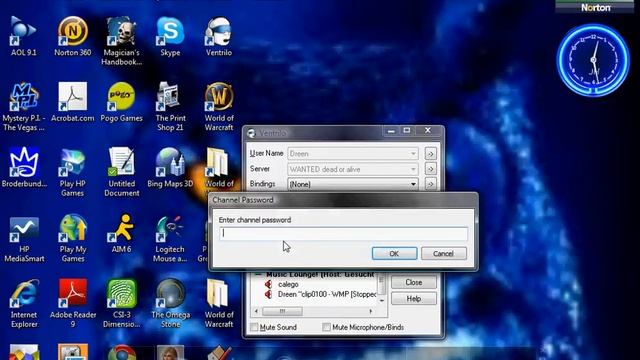Click the Norton gadget on the desktop
Screen dimensions: 640x360
click(x=596, y=7)
